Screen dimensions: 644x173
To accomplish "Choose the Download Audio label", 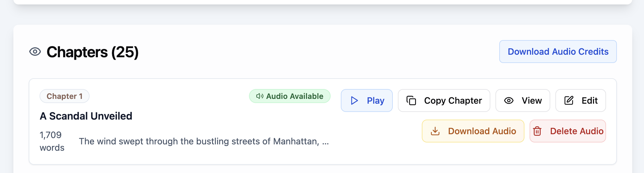I will click(482, 131).
